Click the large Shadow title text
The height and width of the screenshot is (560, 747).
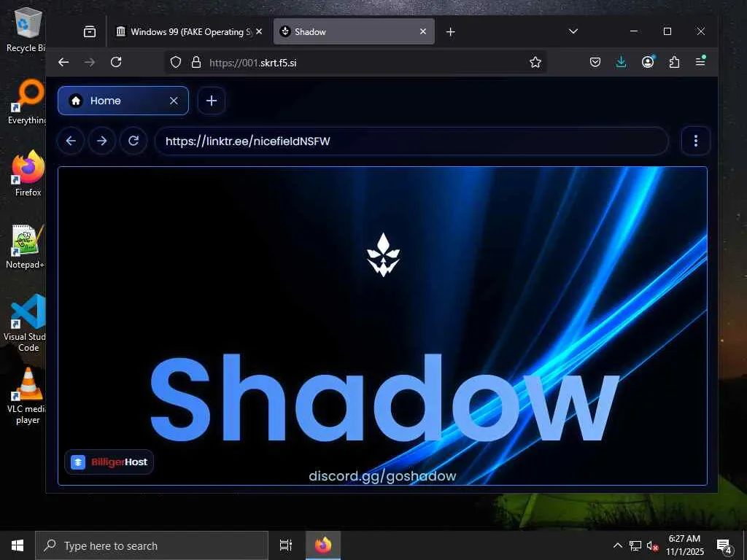coord(385,398)
